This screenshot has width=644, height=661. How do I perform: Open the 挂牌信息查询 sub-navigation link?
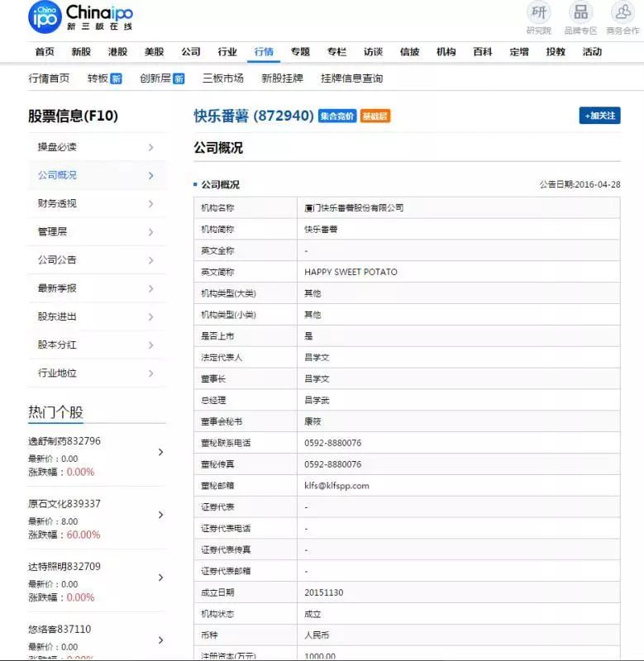[351, 78]
